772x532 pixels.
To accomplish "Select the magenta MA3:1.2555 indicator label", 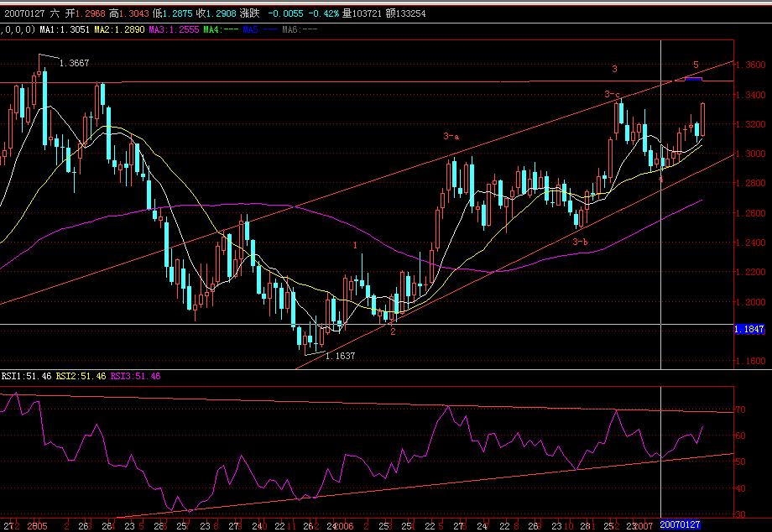I will (x=174, y=29).
